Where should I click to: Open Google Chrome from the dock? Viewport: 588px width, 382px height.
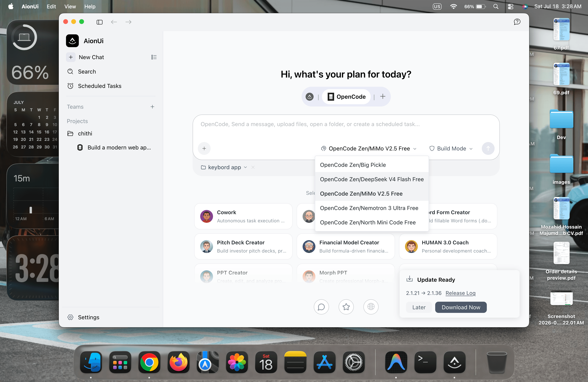pos(149,362)
